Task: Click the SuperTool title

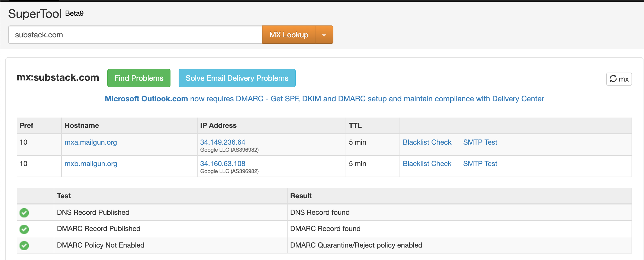Action: point(35,14)
